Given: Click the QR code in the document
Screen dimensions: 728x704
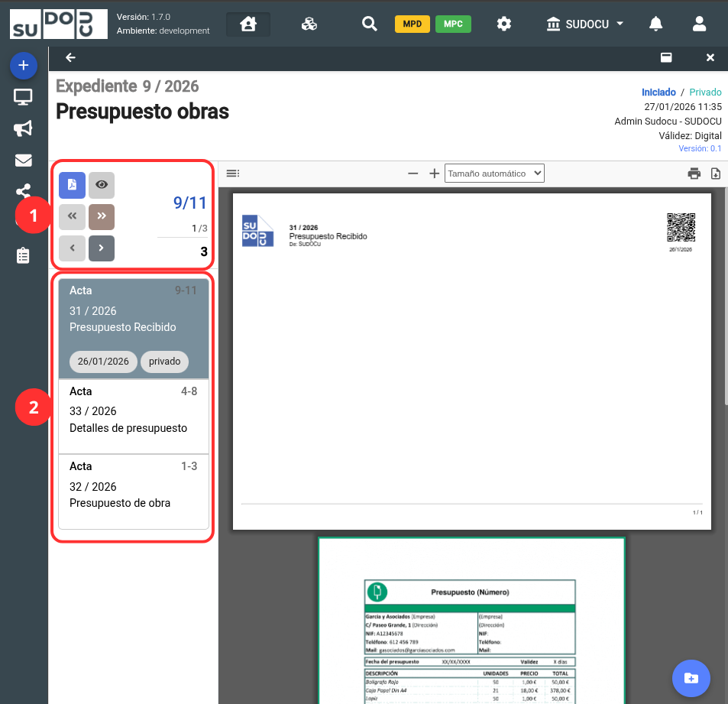Looking at the screenshot, I should (x=681, y=228).
